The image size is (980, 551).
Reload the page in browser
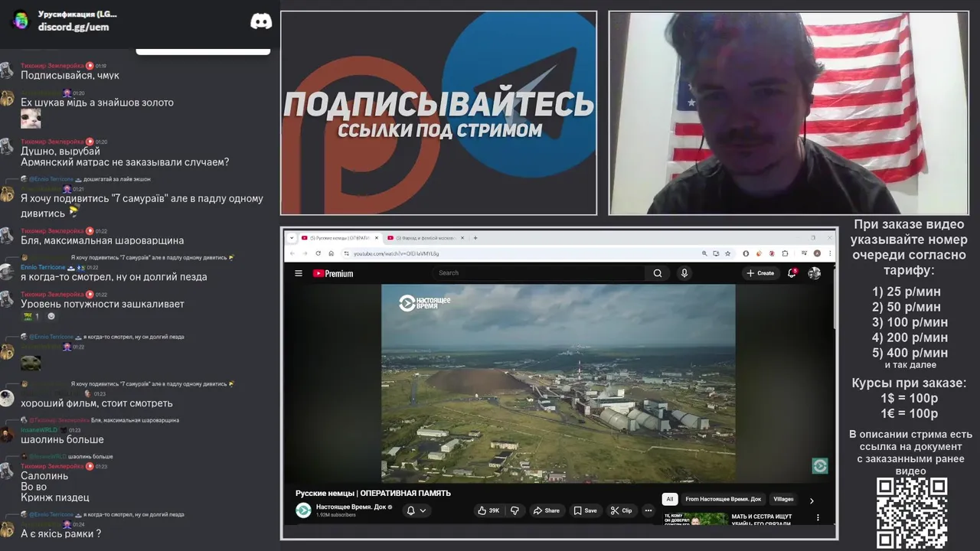click(318, 253)
